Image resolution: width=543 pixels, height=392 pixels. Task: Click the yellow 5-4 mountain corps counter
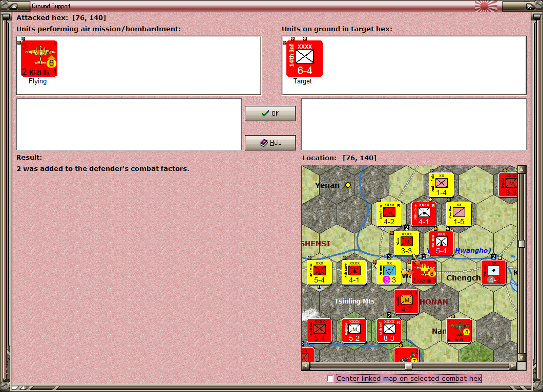[319, 273]
